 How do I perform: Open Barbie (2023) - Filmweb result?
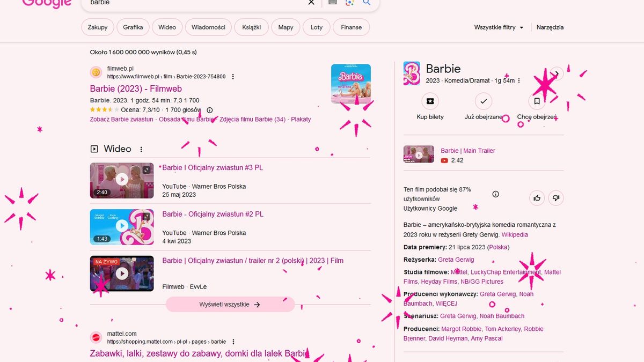[136, 88]
